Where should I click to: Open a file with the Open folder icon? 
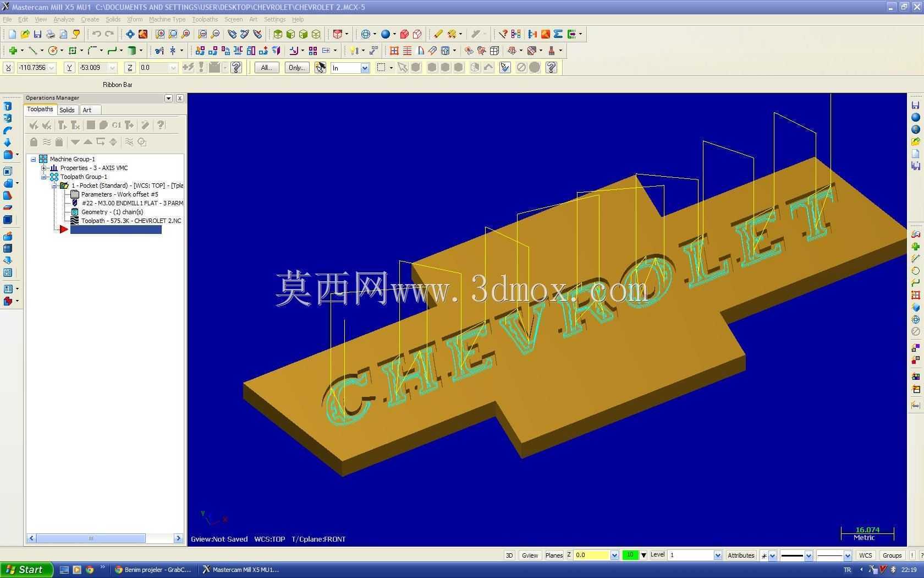coord(25,34)
